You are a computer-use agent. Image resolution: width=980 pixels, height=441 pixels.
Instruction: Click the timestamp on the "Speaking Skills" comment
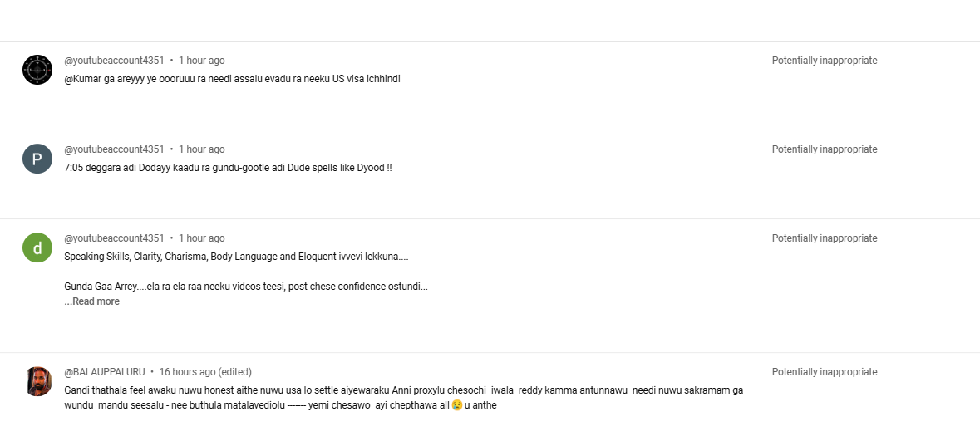[201, 238]
